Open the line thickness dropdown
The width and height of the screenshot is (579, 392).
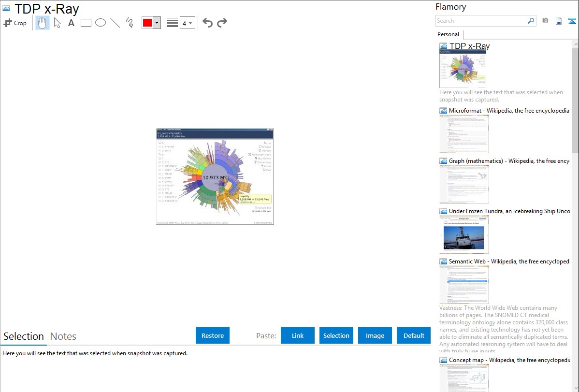coord(187,23)
